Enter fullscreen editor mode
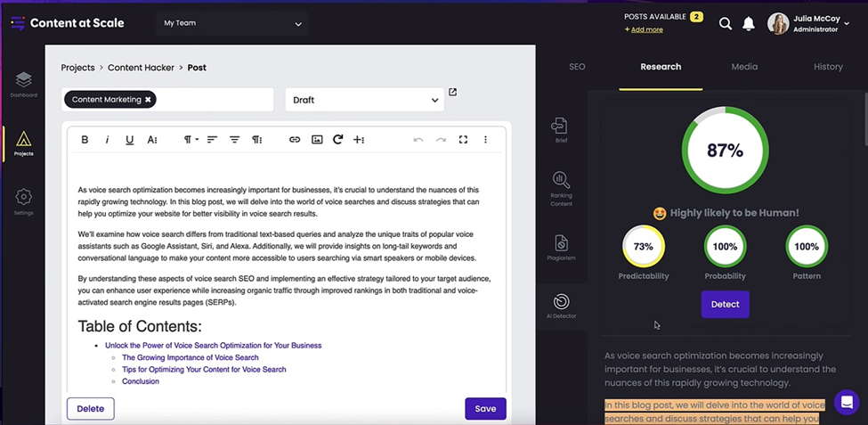The height and width of the screenshot is (425, 868). [x=463, y=140]
